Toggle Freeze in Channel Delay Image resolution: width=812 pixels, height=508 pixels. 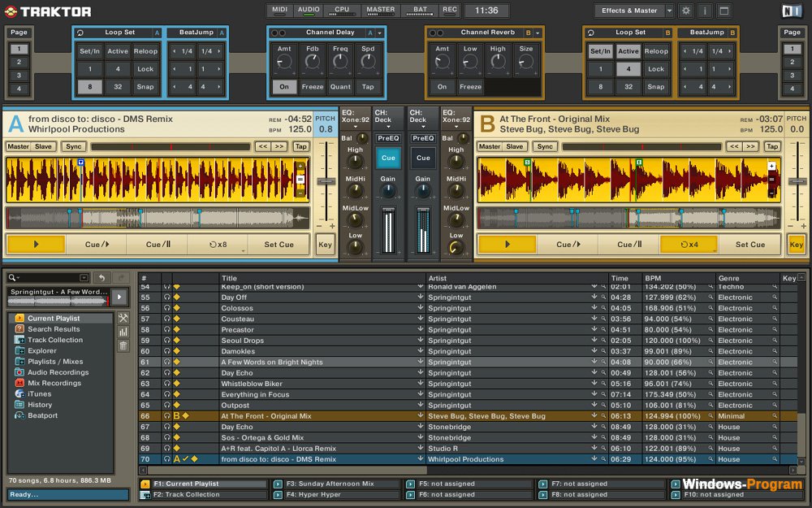coord(313,87)
